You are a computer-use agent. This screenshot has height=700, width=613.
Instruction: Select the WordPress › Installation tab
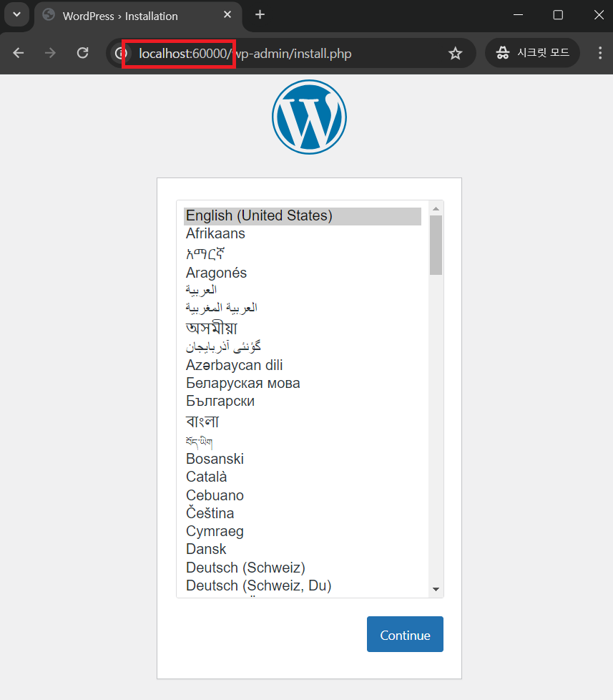point(138,16)
